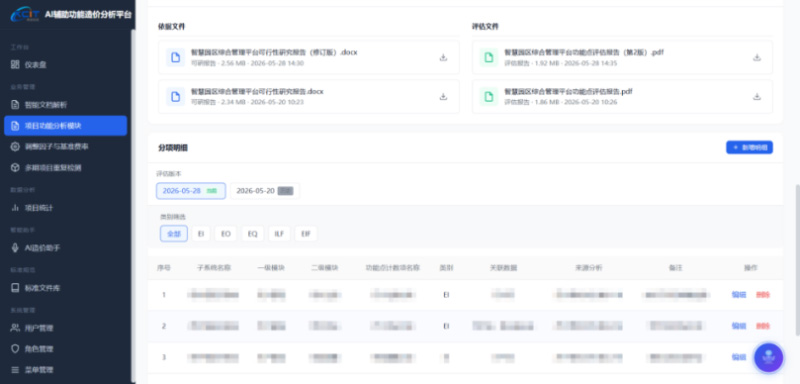Click the red 删除 link in row 2
800x384 pixels.
(x=763, y=325)
